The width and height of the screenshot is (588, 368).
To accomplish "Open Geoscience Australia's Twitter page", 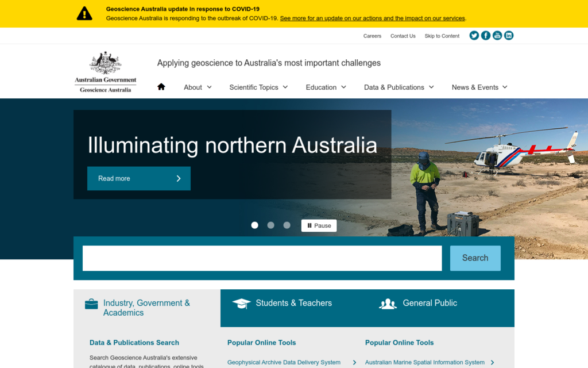I will click(x=474, y=35).
